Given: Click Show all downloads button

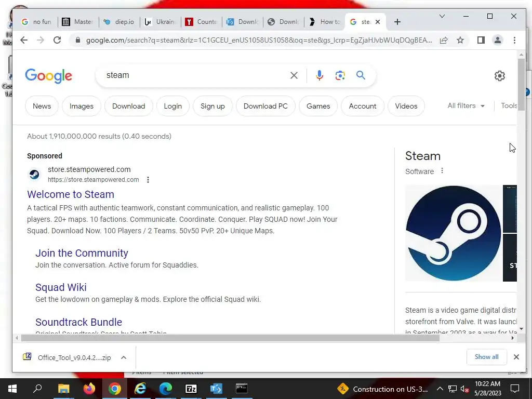Looking at the screenshot, I should tap(486, 357).
